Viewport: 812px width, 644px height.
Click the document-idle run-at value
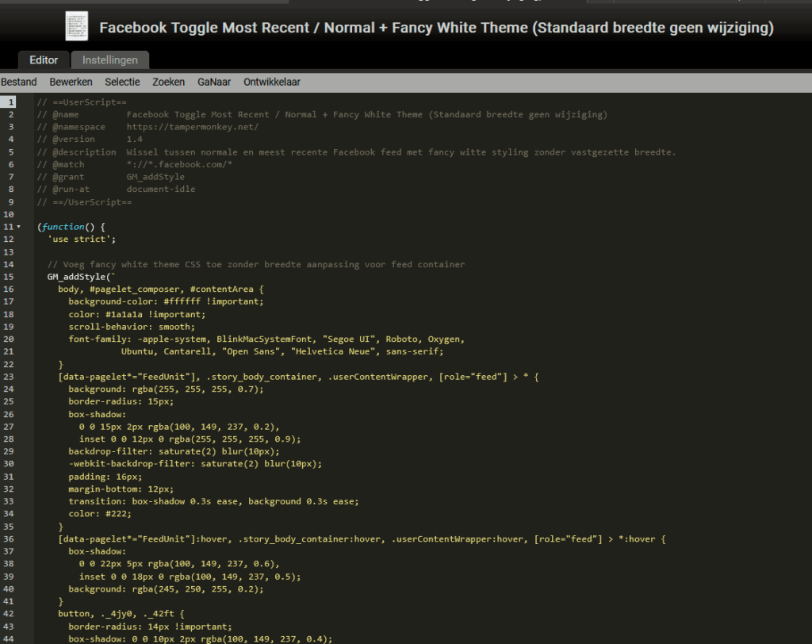point(161,189)
